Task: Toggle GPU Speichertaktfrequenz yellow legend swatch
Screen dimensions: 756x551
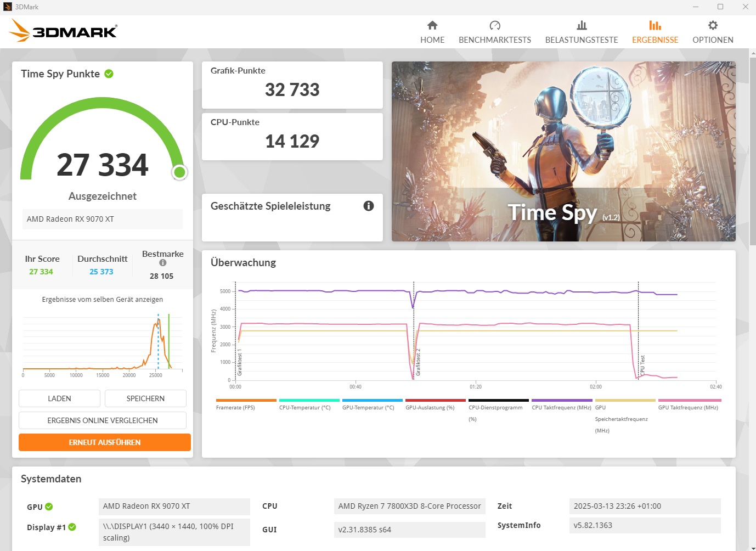Action: point(625,401)
